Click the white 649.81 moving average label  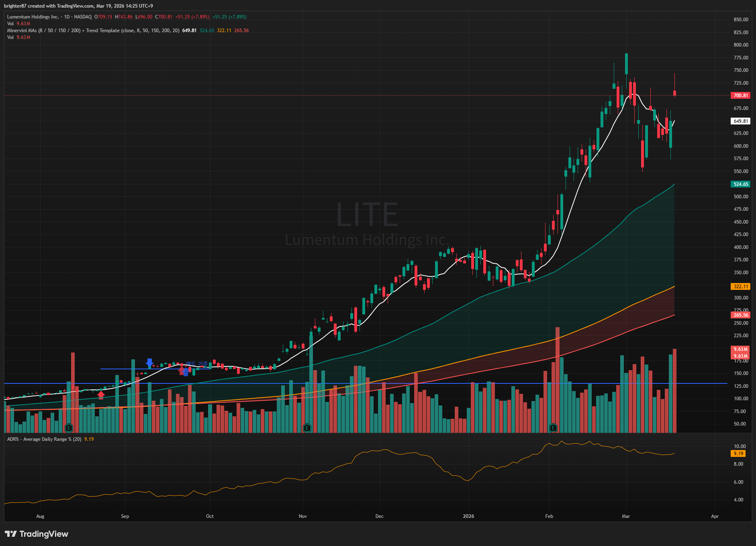(740, 121)
